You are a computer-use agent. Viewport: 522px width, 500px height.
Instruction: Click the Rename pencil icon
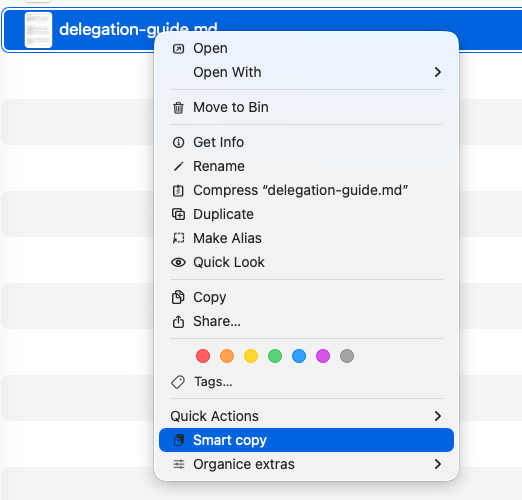(178, 166)
